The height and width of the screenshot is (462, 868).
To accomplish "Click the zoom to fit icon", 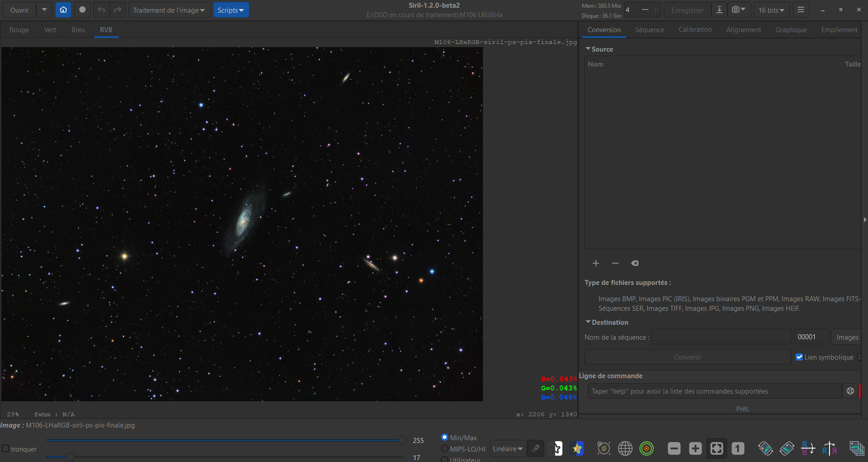I will [716, 448].
